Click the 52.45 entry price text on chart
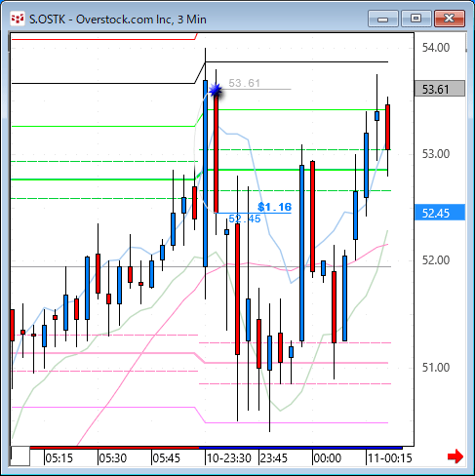The width and height of the screenshot is (475, 476). coord(245,218)
